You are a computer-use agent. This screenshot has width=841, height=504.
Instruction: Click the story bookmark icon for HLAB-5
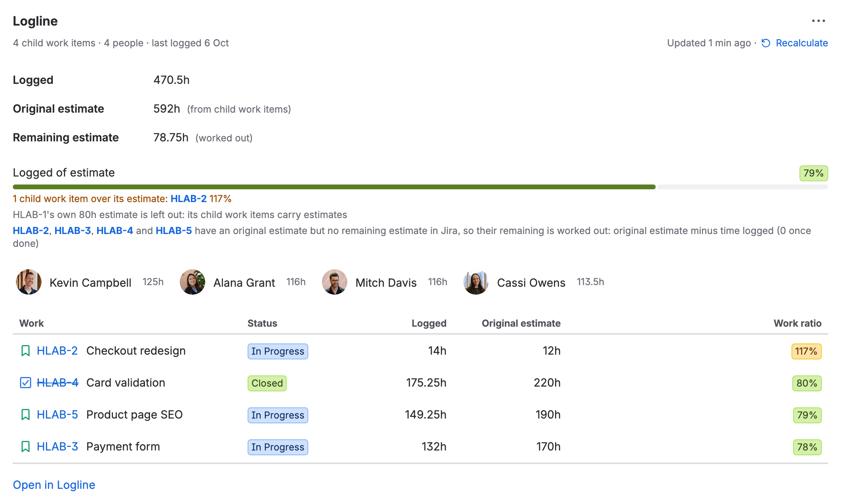tap(25, 415)
